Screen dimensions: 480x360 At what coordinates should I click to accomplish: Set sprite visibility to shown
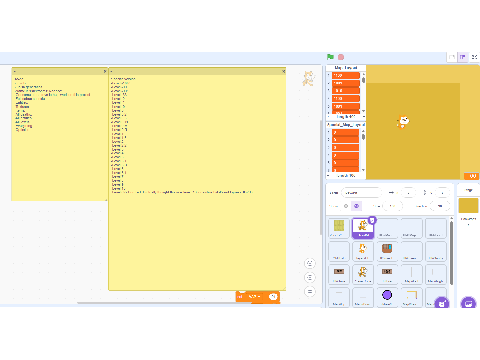pyautogui.click(x=346, y=206)
